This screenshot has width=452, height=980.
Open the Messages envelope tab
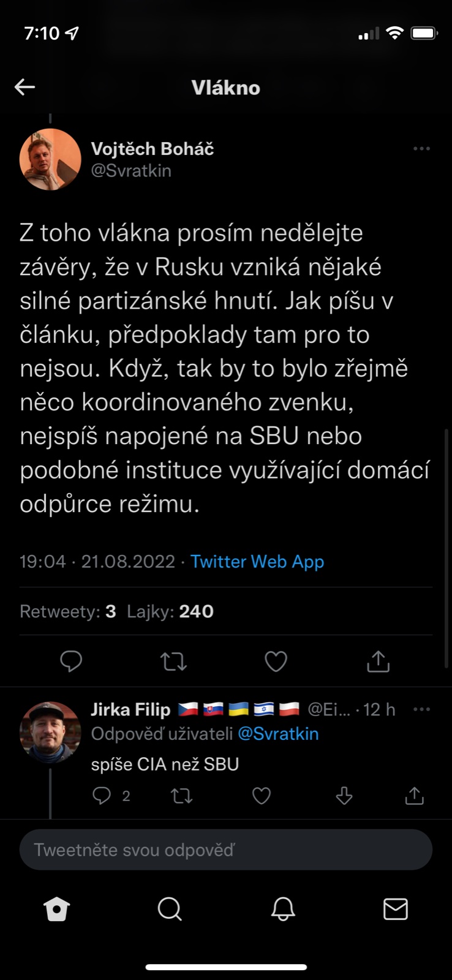(x=395, y=910)
